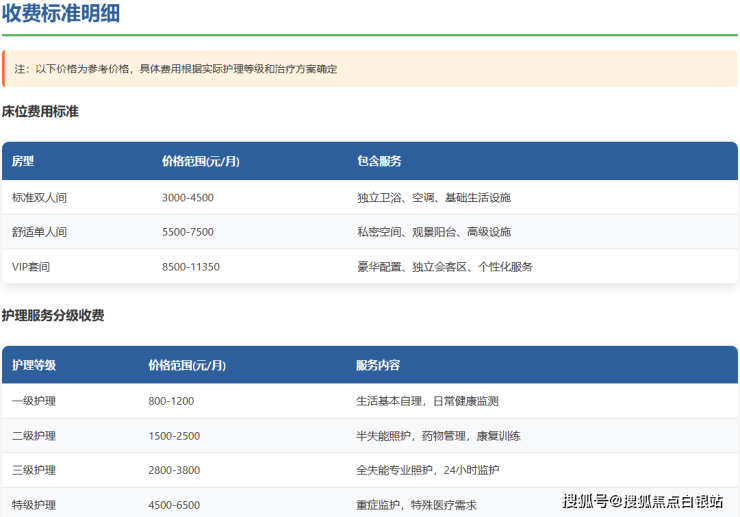740x517 pixels.
Task: Click 全失能专业照护，24小时监护 service description
Action: [427, 470]
